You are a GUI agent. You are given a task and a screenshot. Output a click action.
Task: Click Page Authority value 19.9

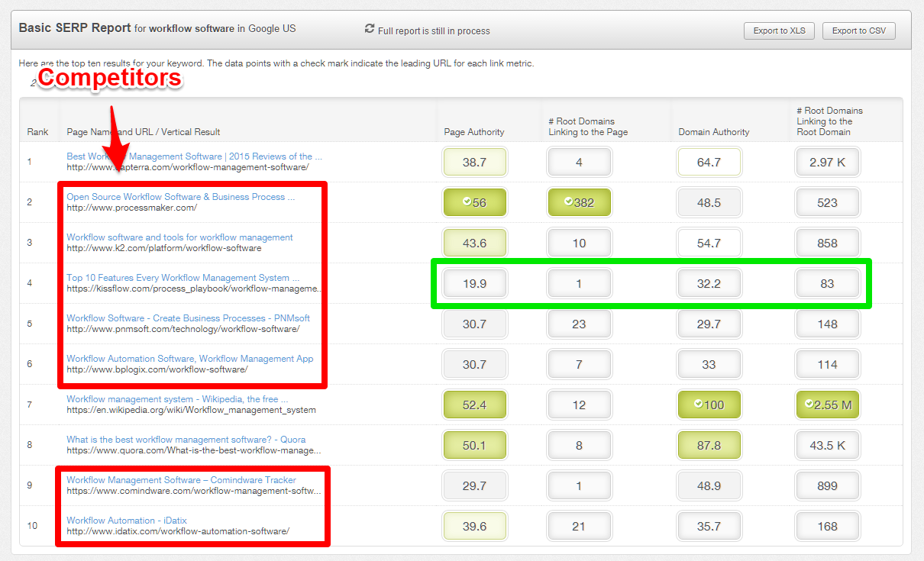474,284
